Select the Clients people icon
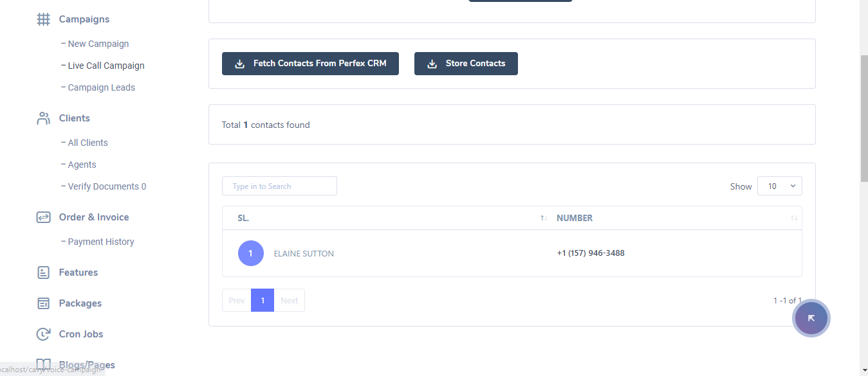This screenshot has height=376, width=868. pyautogui.click(x=43, y=118)
